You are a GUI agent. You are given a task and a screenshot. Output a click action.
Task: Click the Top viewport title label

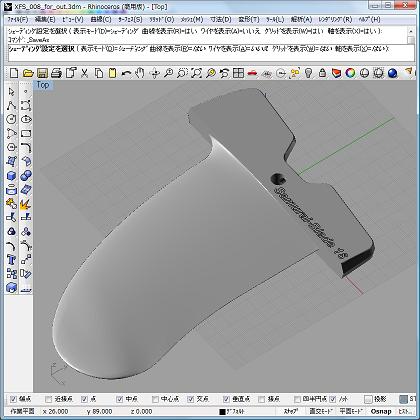[43, 85]
